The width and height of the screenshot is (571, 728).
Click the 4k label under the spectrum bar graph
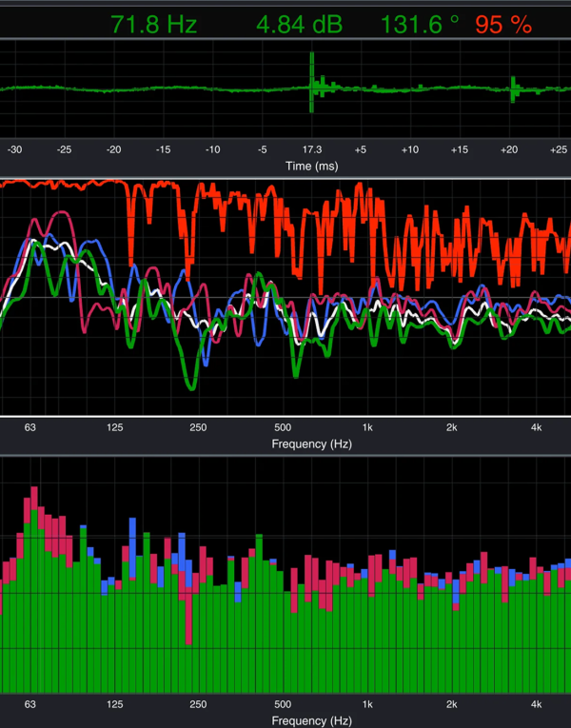[x=537, y=705]
